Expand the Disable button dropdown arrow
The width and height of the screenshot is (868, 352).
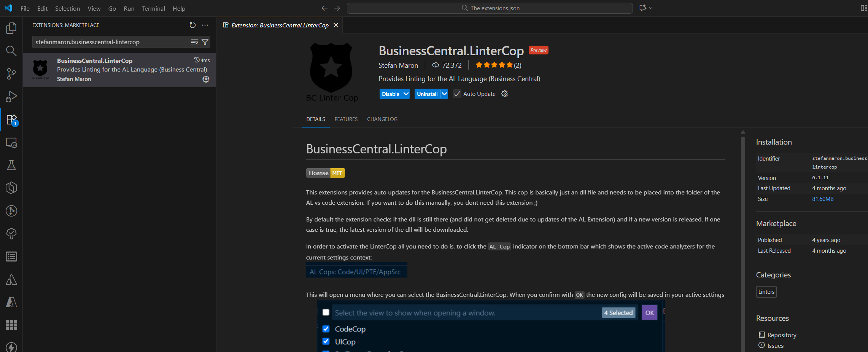click(406, 94)
